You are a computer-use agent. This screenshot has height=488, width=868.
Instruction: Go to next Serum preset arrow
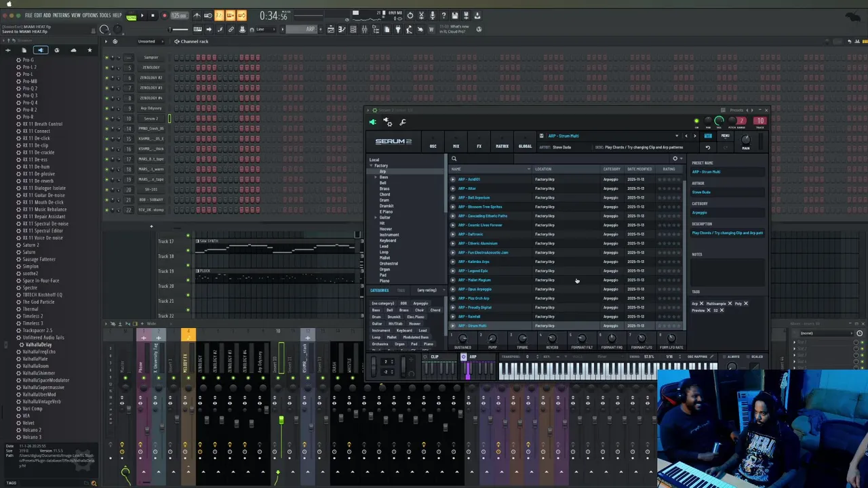694,136
